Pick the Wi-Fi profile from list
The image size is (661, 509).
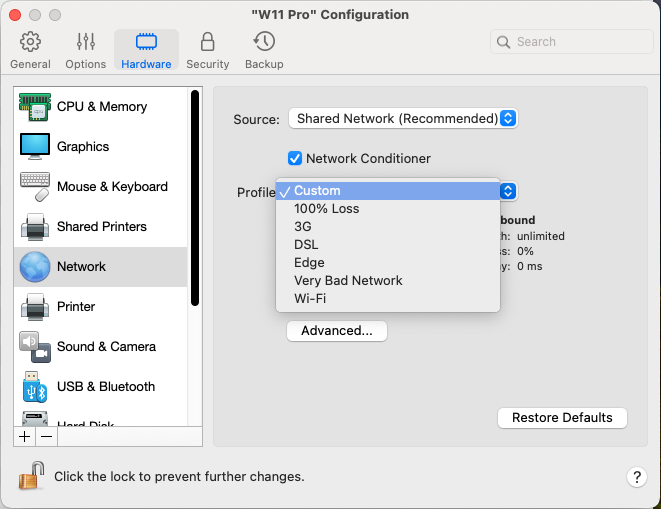coord(310,299)
